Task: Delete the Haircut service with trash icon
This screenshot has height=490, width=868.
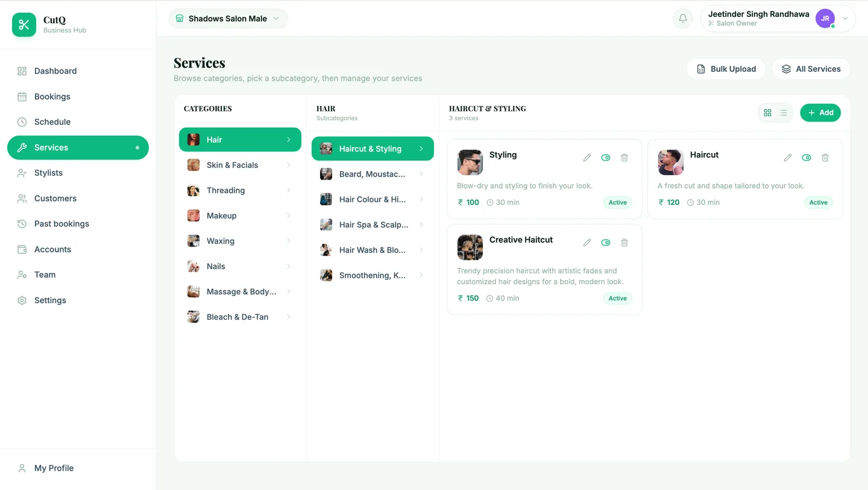Action: 825,158
